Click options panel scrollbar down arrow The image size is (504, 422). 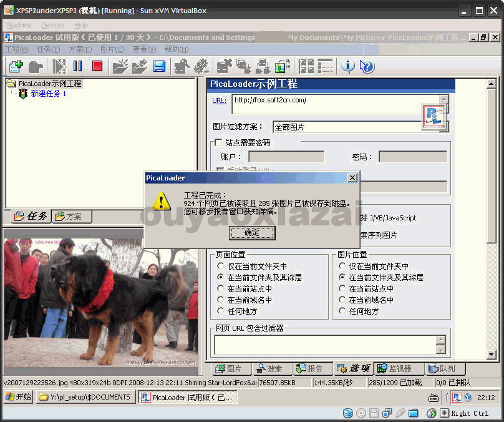pos(491,355)
